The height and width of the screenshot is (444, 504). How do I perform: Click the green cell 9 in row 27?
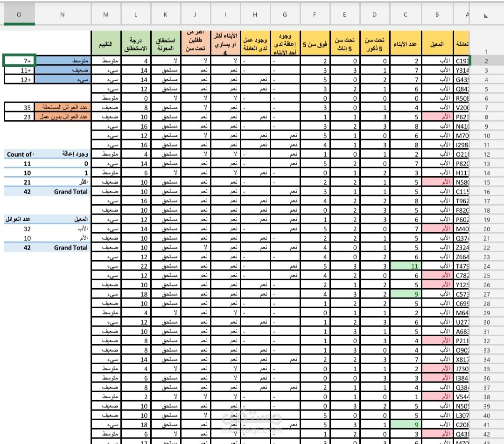click(406, 294)
